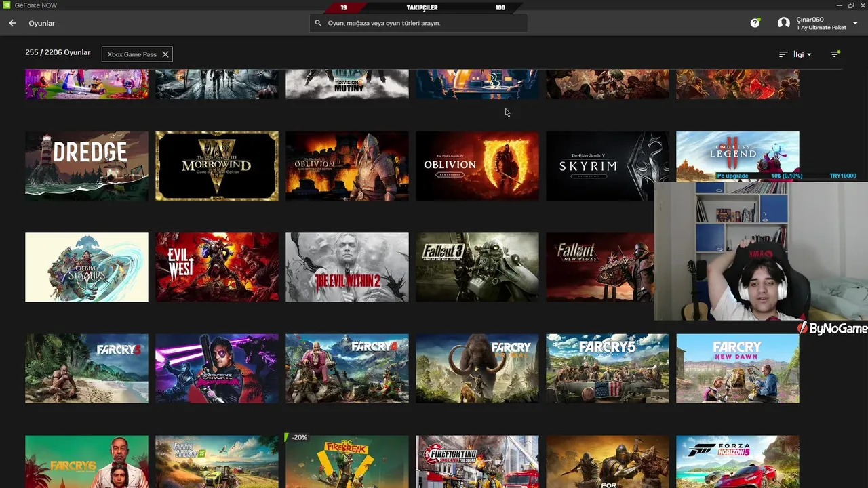Open the Oblivion Remastered tile

[477, 166]
